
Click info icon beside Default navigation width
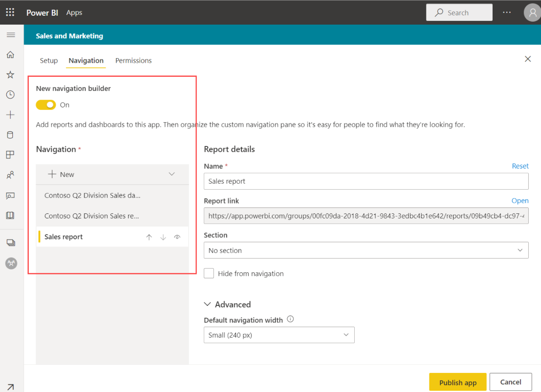point(290,319)
